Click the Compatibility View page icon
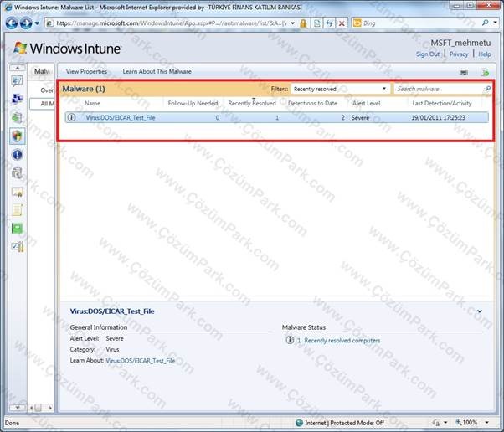This screenshot has width=504, height=432. [x=317, y=23]
